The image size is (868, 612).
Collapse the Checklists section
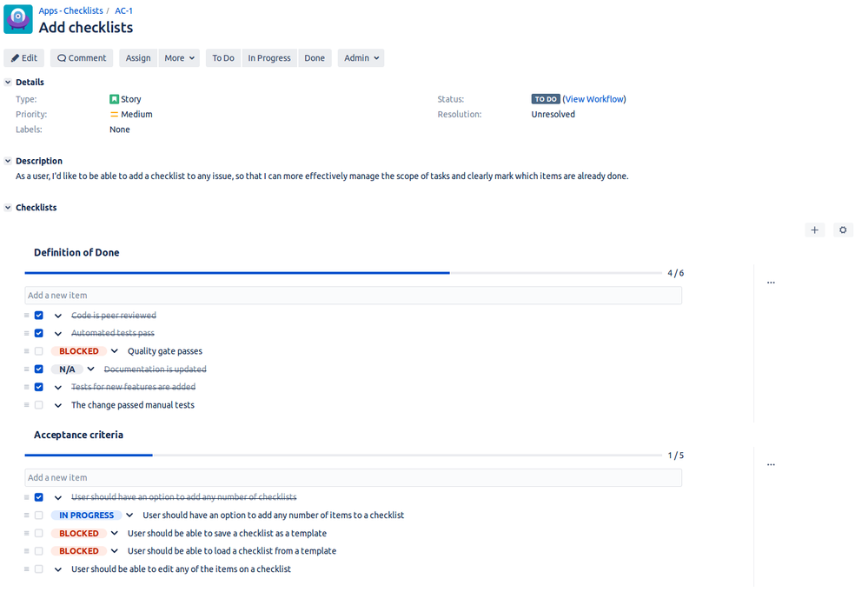click(x=8, y=208)
